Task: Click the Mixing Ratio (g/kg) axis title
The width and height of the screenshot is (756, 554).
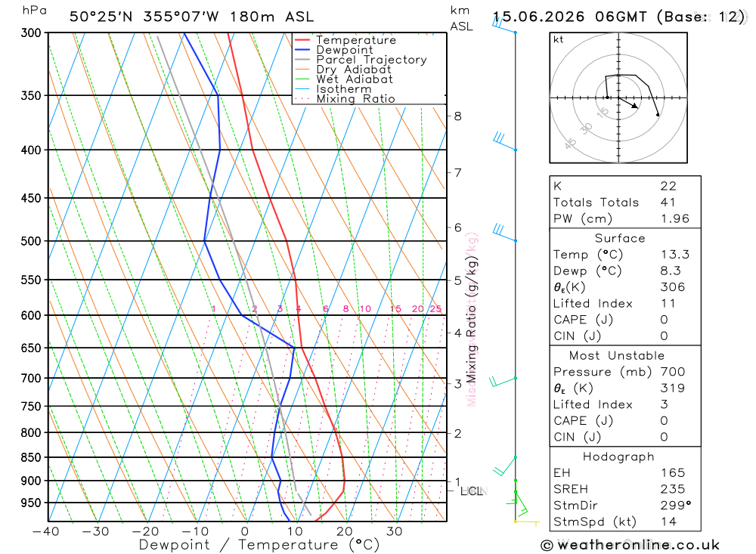Action: [x=471, y=319]
